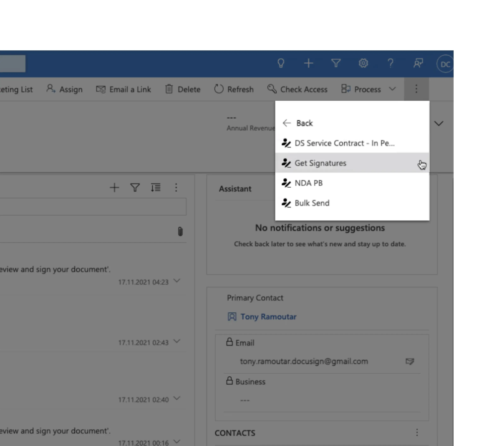Expand the header chevron right of Annual Revenue
This screenshot has width=504, height=446.
pos(438,123)
